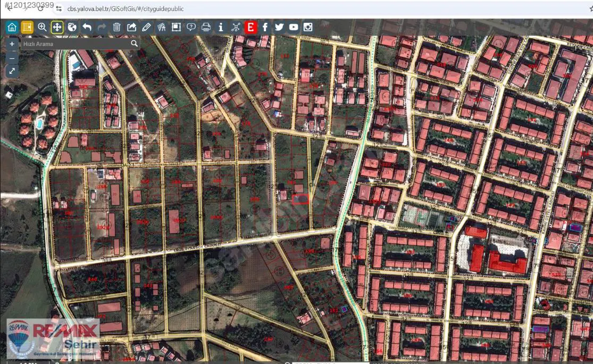Screen dimensions: 593x364
Task: Open the yellow map grid tool
Action: (x=27, y=27)
